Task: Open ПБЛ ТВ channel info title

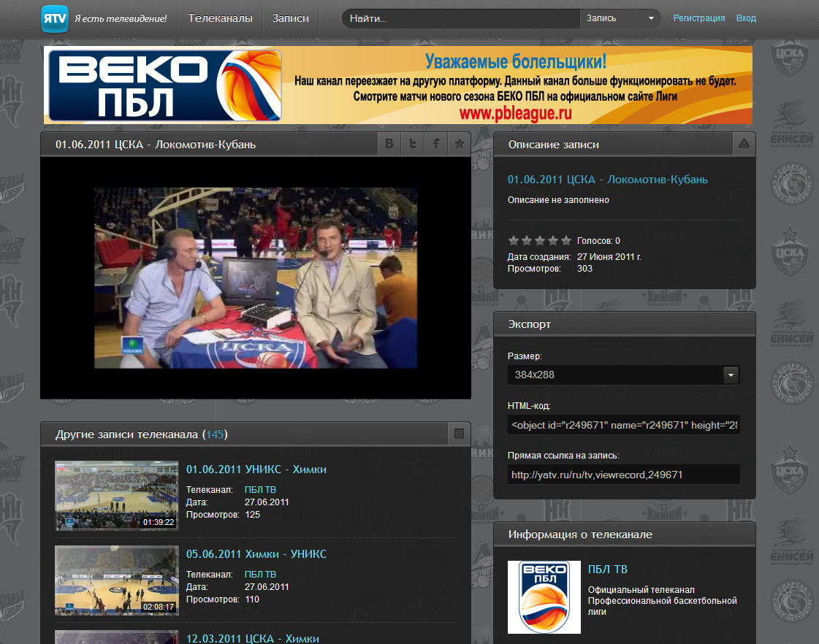Action: point(607,570)
